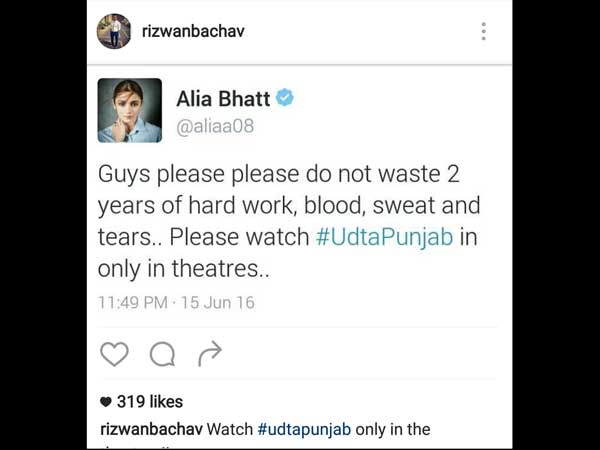The image size is (600, 450).
Task: Open comments via the speech bubble icon
Action: tap(163, 354)
